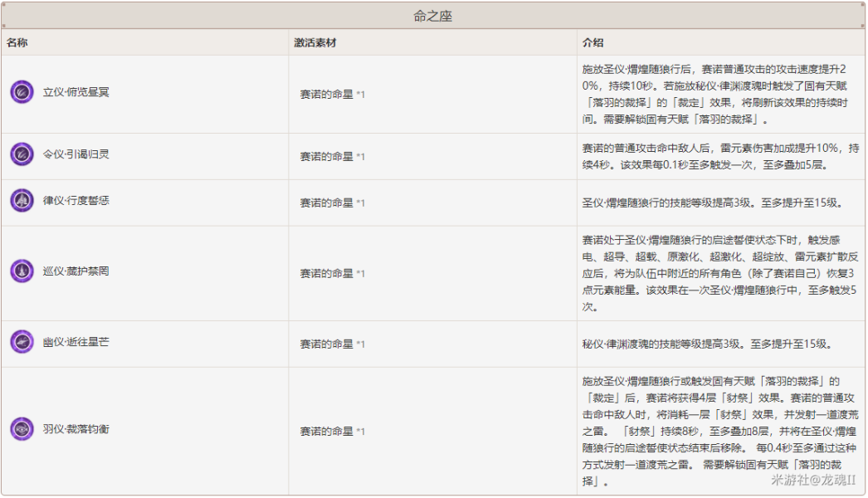Image resolution: width=868 pixels, height=498 pixels.
Task: Click 赛诺的命星 in the 令仪·引谒归灵 row
Action: click(x=327, y=157)
